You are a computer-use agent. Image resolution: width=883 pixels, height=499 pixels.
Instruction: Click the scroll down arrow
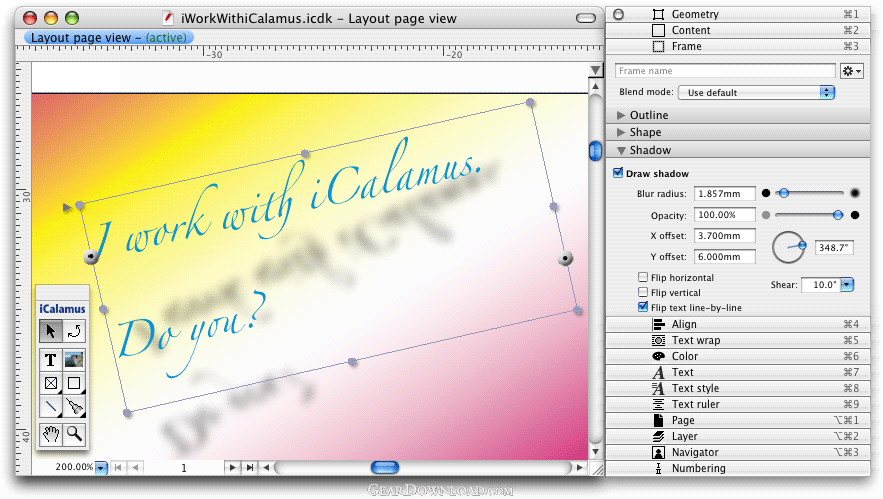596,452
